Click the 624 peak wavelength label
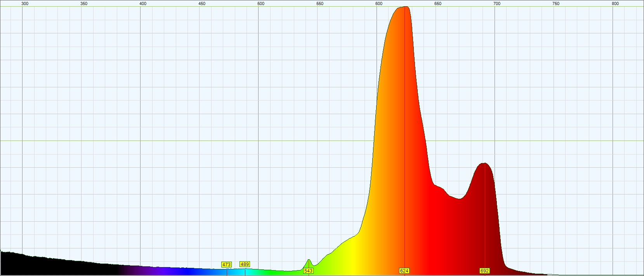 [x=404, y=271]
